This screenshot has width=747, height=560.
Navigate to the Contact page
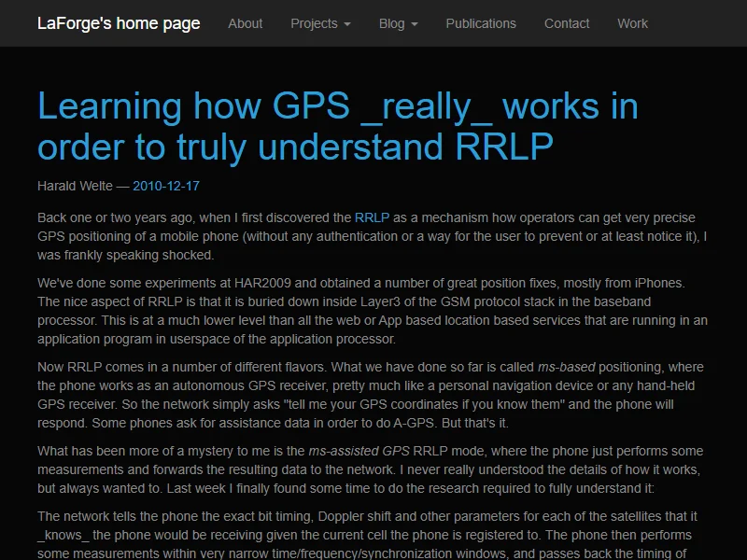(567, 23)
